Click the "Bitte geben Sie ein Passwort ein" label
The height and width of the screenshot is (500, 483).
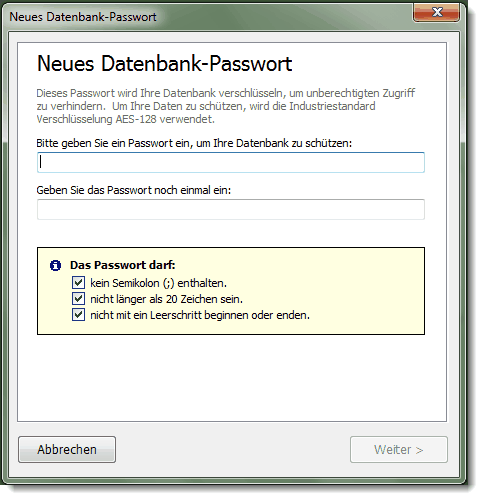click(x=194, y=143)
